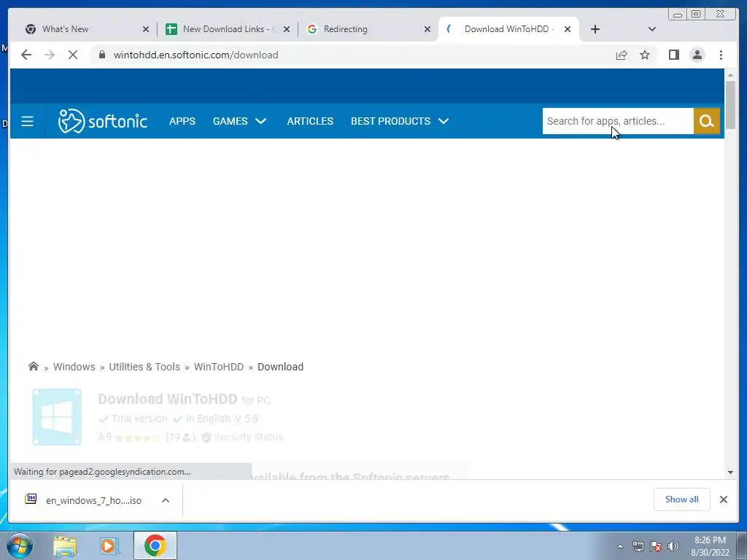
Task: Show hidden tray icons arrow
Action: [x=620, y=546]
